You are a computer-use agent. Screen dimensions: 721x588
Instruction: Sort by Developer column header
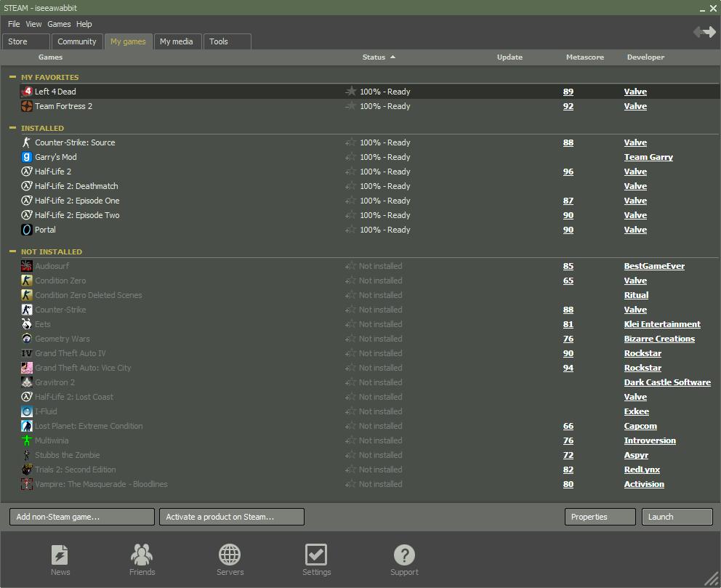tap(645, 57)
